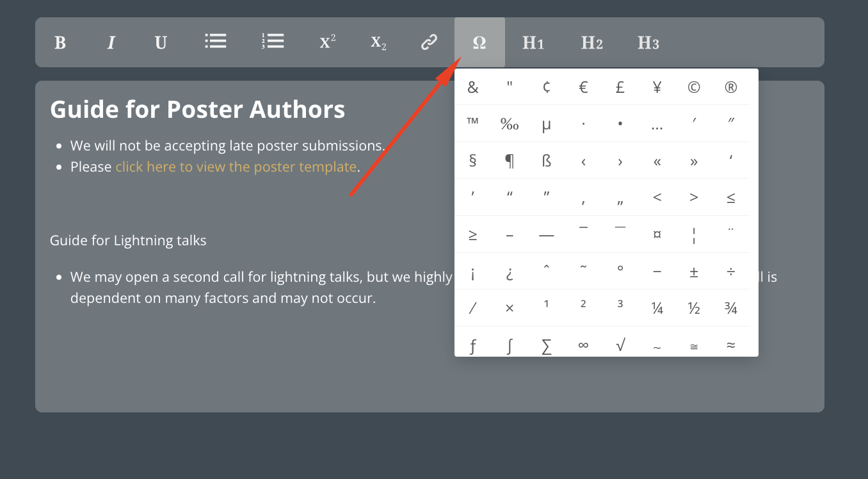Image resolution: width=868 pixels, height=479 pixels.
Task: Create a bulleted list
Action: (x=215, y=41)
